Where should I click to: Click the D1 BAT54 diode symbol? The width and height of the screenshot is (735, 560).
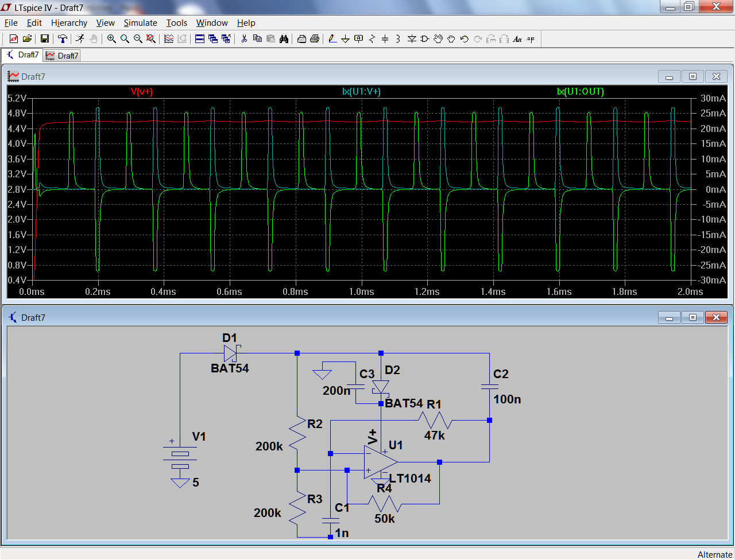231,353
